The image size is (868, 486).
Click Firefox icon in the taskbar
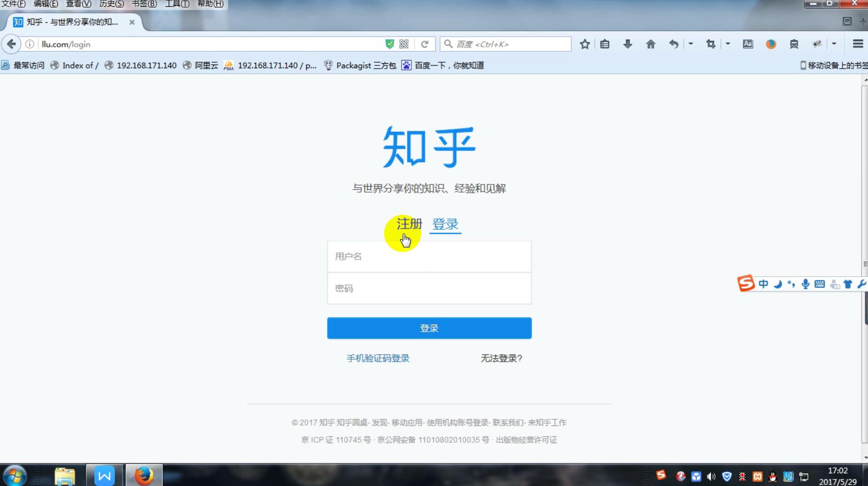(144, 476)
